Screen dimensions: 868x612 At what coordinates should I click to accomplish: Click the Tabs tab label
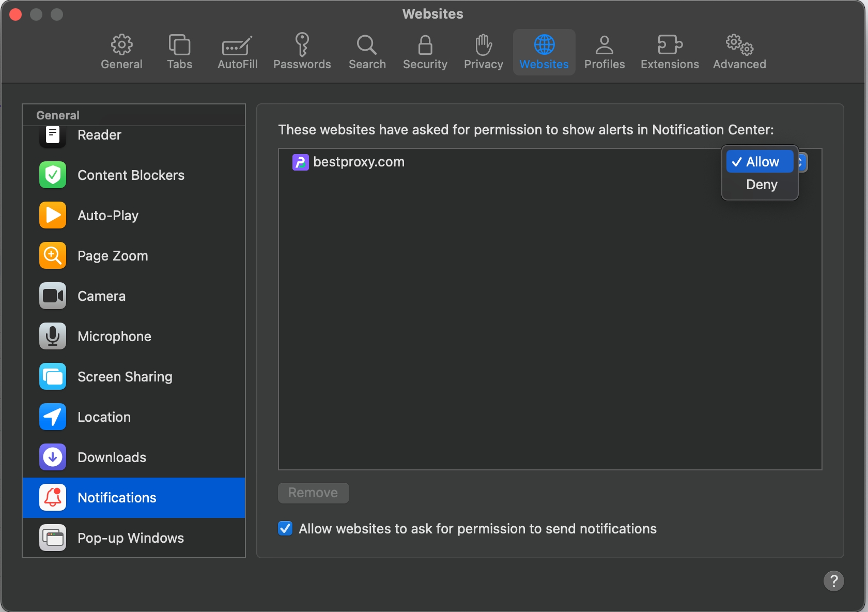click(179, 65)
